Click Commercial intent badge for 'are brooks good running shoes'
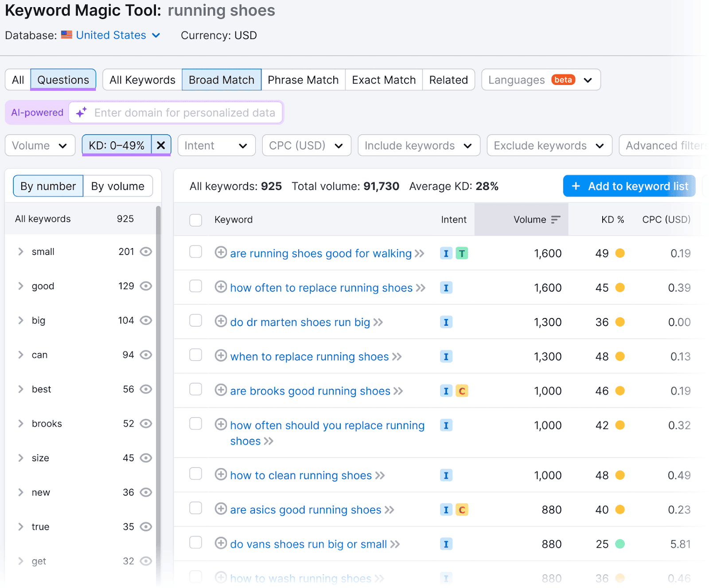Image resolution: width=709 pixels, height=588 pixels. [462, 391]
